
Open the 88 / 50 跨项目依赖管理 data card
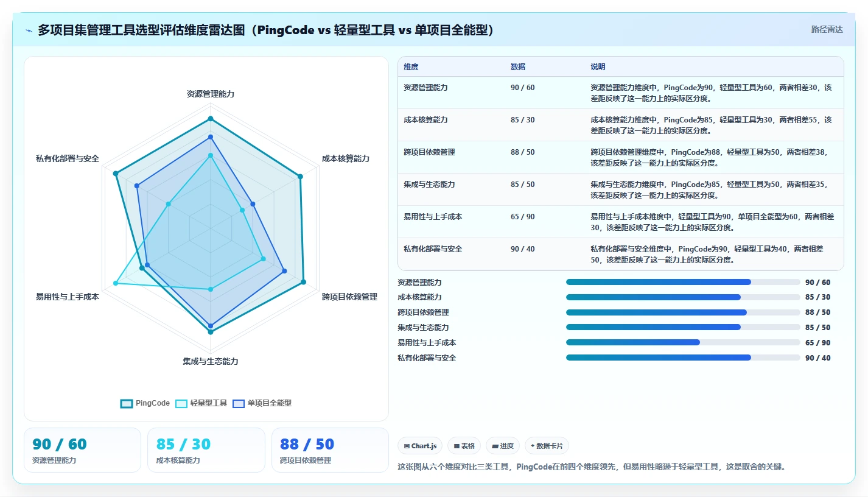coord(330,450)
